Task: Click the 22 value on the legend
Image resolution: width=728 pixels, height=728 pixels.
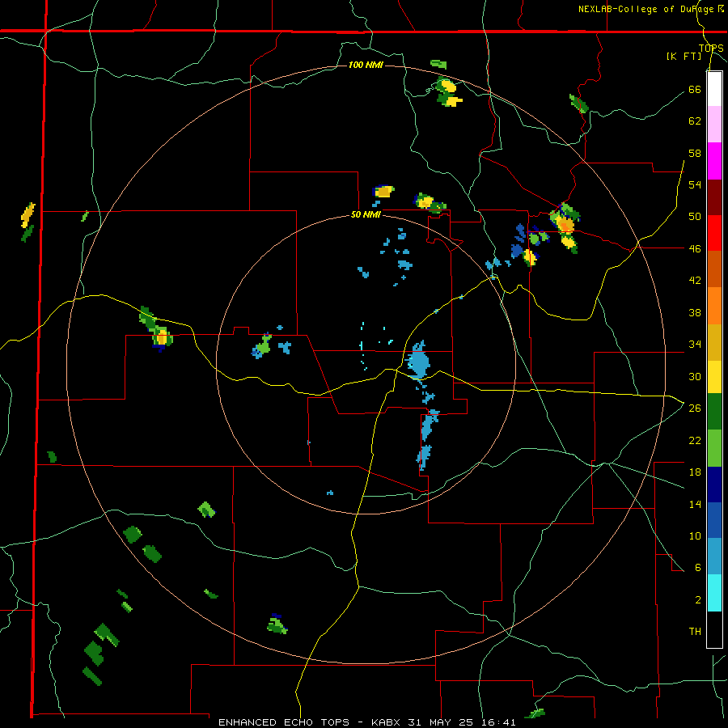Action: pyautogui.click(x=695, y=440)
